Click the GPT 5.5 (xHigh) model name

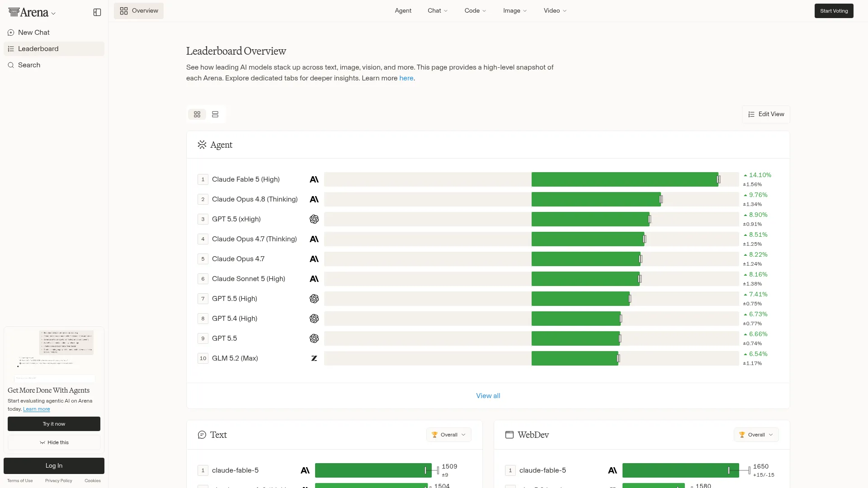point(236,219)
